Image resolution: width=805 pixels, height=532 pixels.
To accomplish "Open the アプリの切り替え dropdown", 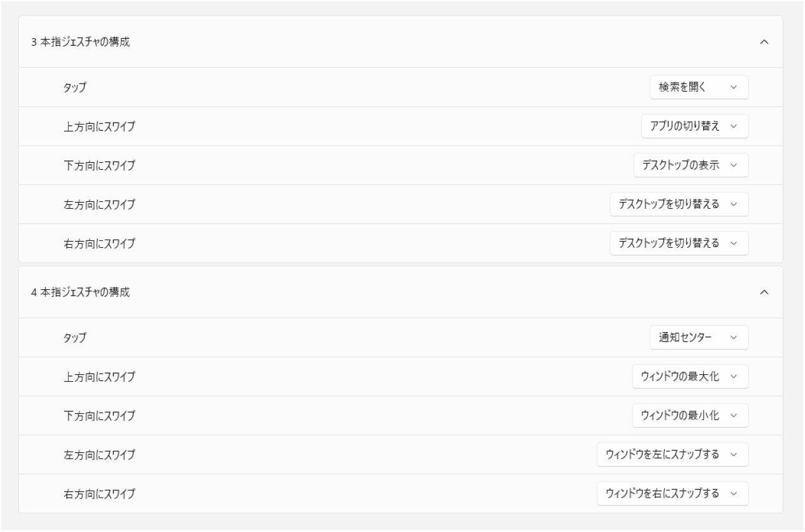I will (695, 126).
